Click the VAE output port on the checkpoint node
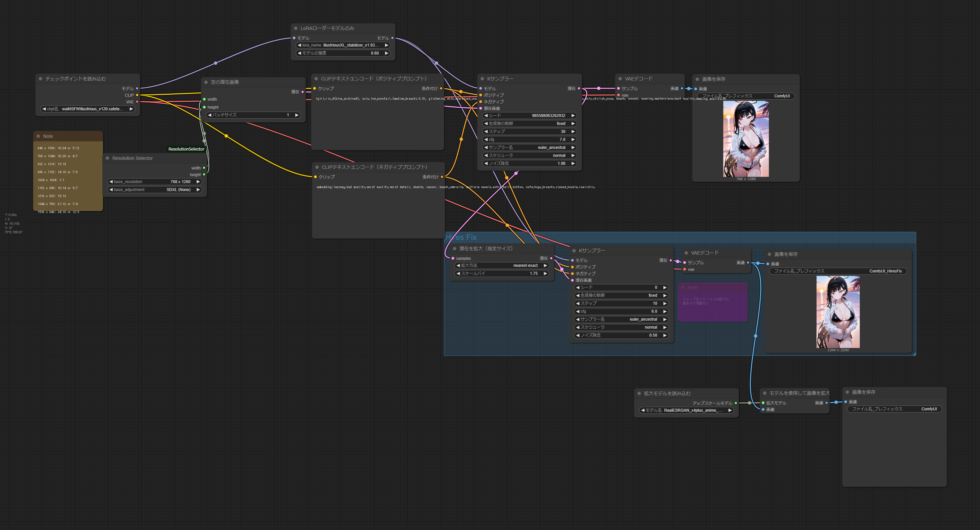This screenshot has width=980, height=530. (137, 102)
